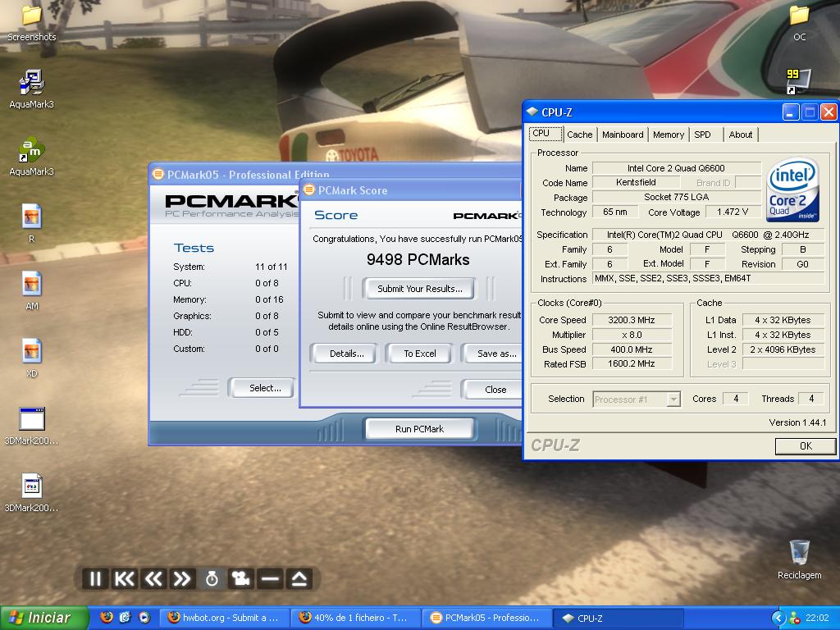Screen dimensions: 840x630
Task: Click Select... in PCMark05 Tests panel
Action: pos(262,388)
